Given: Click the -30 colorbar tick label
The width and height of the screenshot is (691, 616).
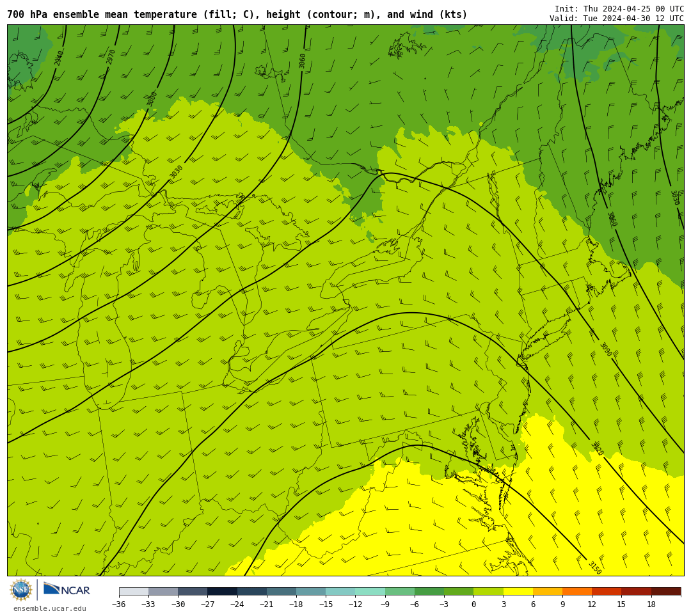Looking at the screenshot, I should pyautogui.click(x=178, y=604).
